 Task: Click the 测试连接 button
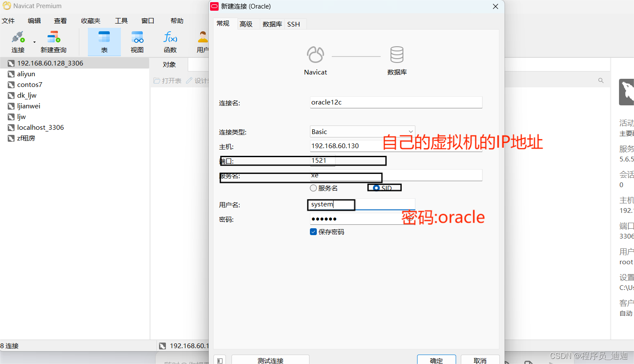tap(270, 361)
